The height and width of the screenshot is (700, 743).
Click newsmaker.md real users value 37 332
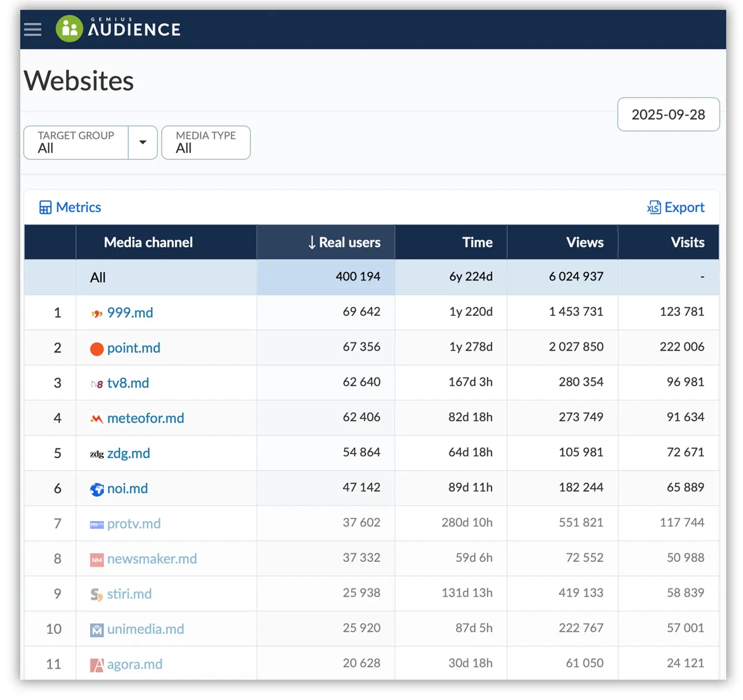coord(362,557)
